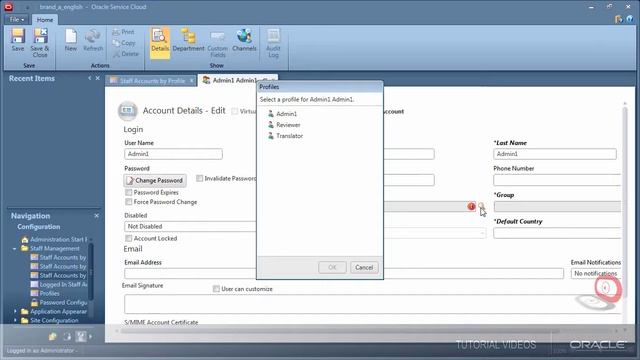Image resolution: width=640 pixels, height=360 pixels.
Task: Open the Audit Log
Action: 273,43
